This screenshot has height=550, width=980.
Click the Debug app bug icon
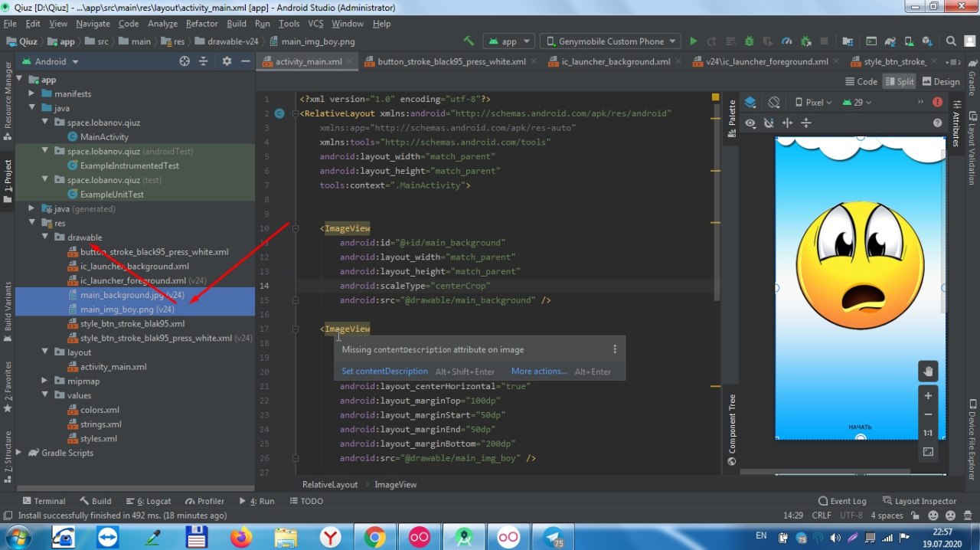(749, 41)
